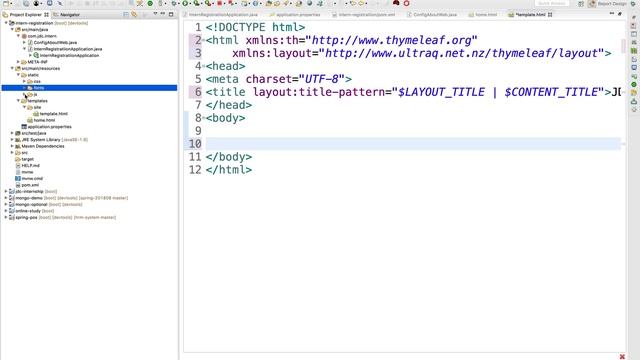
Task: Toggle code folding for the head tag
Action: [203, 66]
